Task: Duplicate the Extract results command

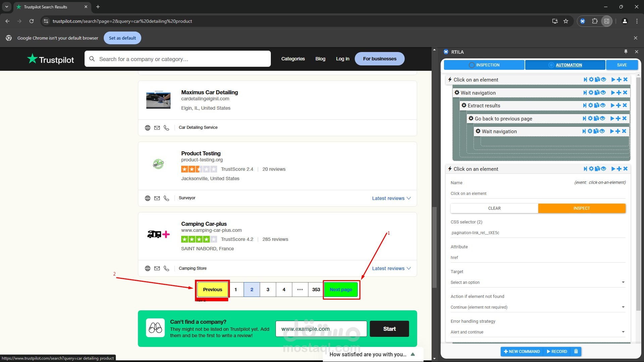Action: tap(597, 105)
